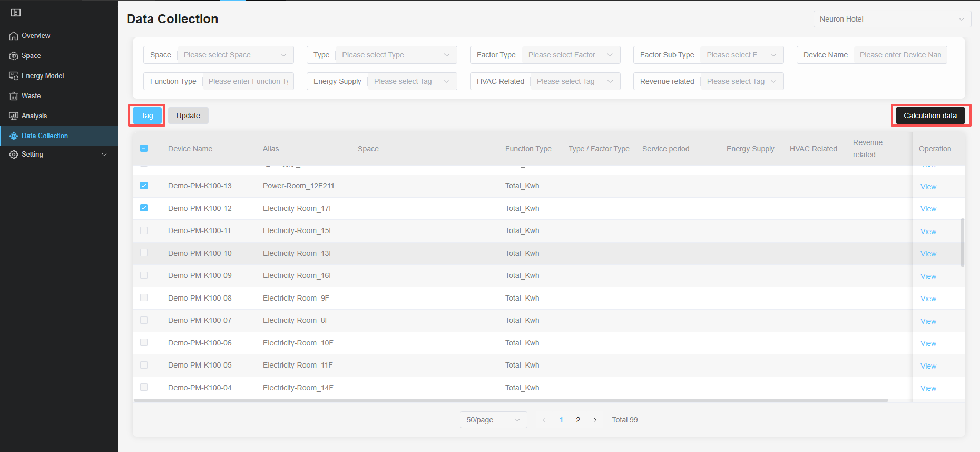The height and width of the screenshot is (452, 980).
Task: Go to page 2 of results
Action: pyautogui.click(x=578, y=420)
